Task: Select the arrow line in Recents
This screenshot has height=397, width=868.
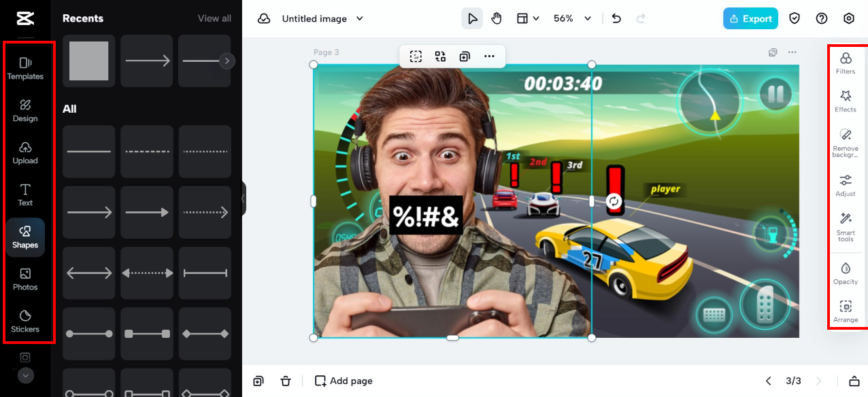Action: tap(147, 61)
